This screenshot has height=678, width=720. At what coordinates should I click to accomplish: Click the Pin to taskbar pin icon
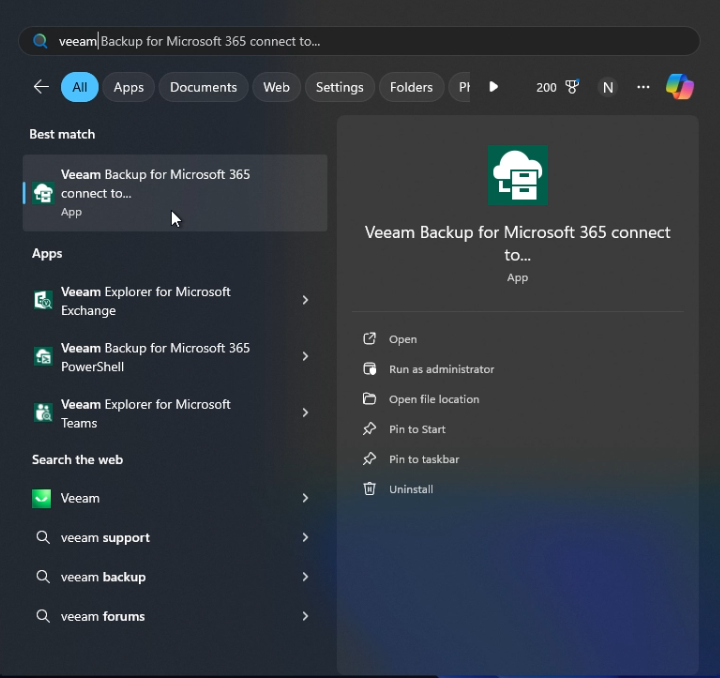(x=370, y=459)
